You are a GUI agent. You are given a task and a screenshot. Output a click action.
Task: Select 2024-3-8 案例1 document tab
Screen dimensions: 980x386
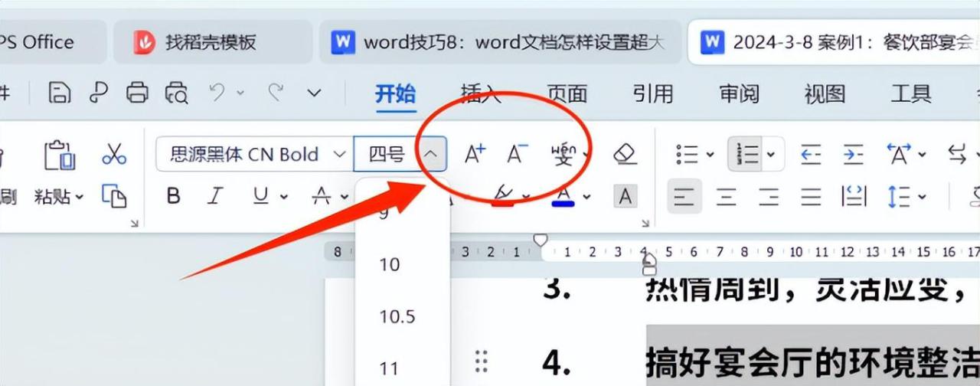835,42
